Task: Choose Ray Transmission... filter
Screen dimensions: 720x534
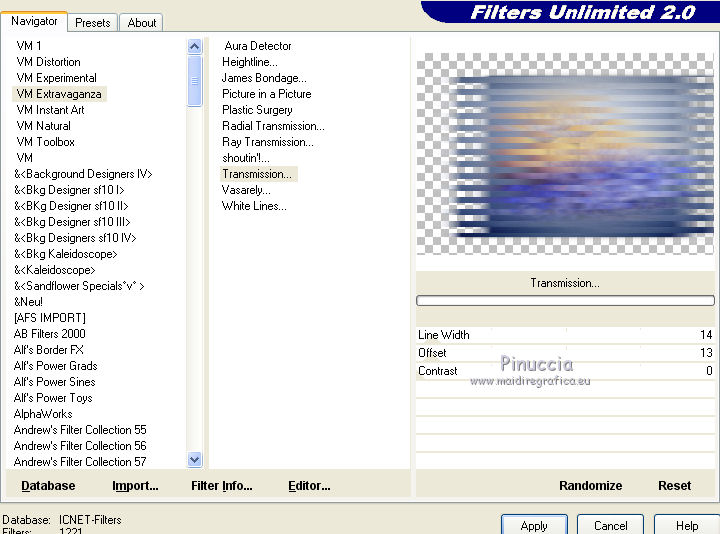Action: 268,142
